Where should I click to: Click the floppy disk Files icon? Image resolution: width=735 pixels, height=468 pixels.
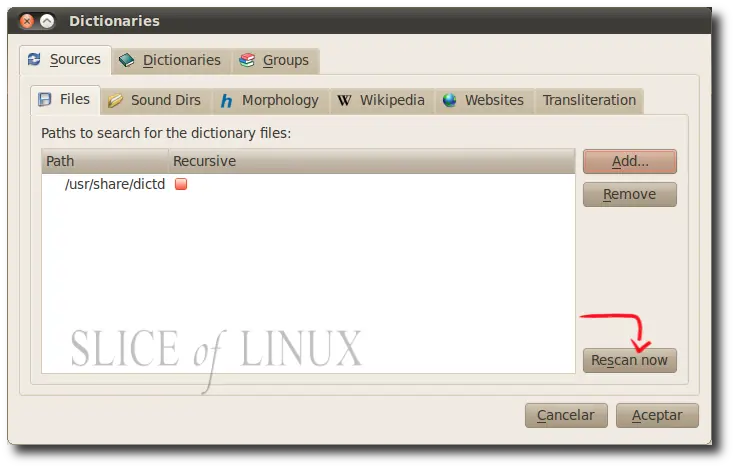[x=45, y=99]
